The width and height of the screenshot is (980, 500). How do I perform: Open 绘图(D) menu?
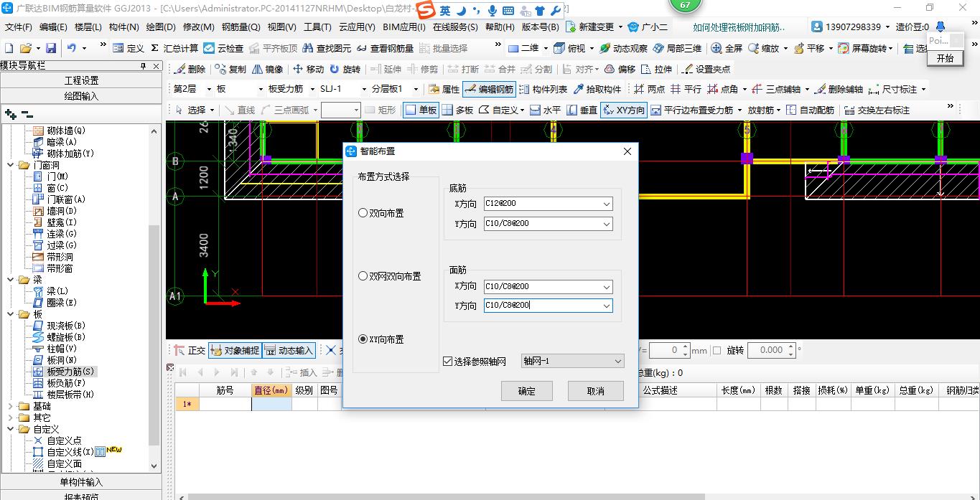(x=161, y=27)
